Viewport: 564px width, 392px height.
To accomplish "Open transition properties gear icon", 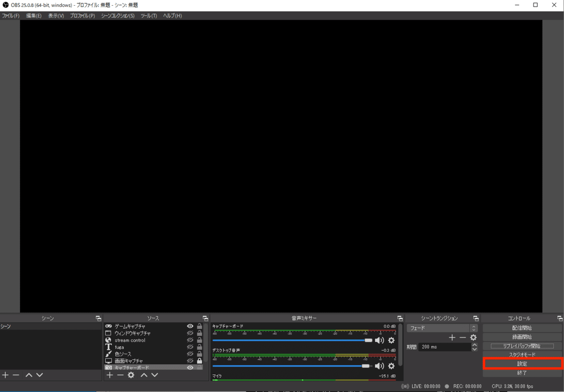I will pos(473,338).
